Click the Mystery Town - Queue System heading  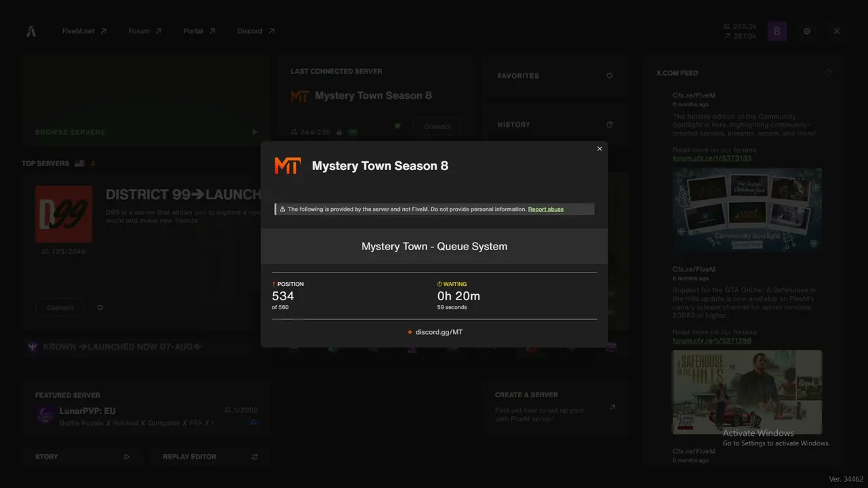point(434,246)
